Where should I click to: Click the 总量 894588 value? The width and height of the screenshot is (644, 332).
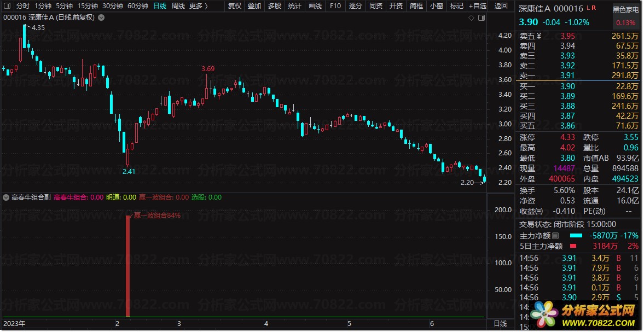click(625, 168)
